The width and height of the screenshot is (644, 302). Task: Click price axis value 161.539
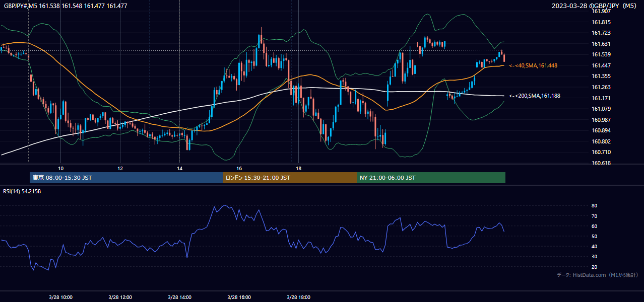(601, 54)
